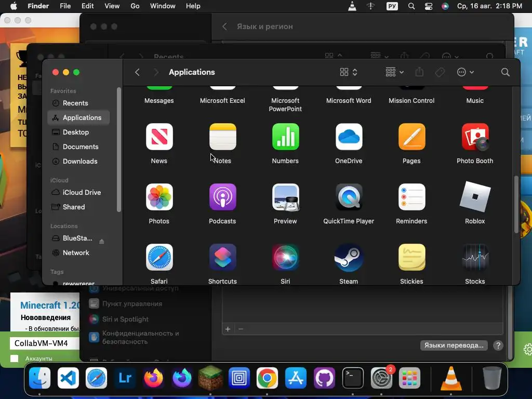The image size is (532, 399).
Task: Click the Spotlight search menu bar icon
Action: (411, 6)
